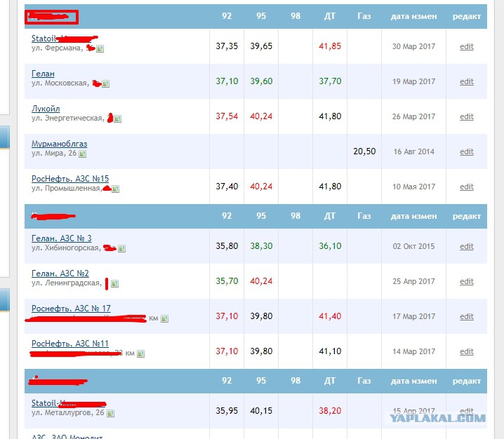The image size is (504, 439).
Task: Edit prices for Гелан АЗС №2
Action: point(466,281)
